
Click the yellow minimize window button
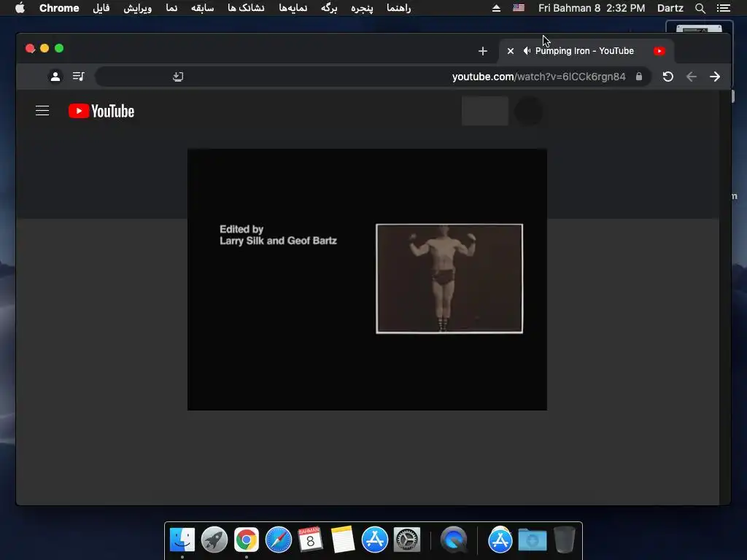tap(44, 48)
